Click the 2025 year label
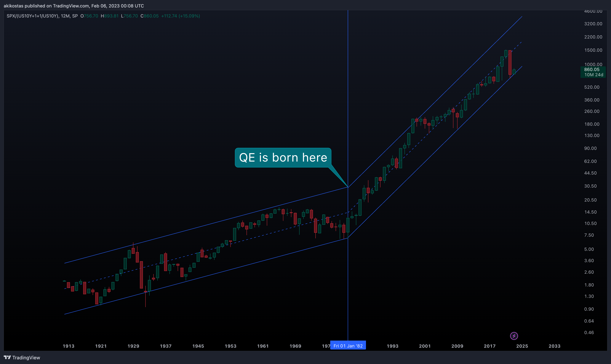 [522, 346]
